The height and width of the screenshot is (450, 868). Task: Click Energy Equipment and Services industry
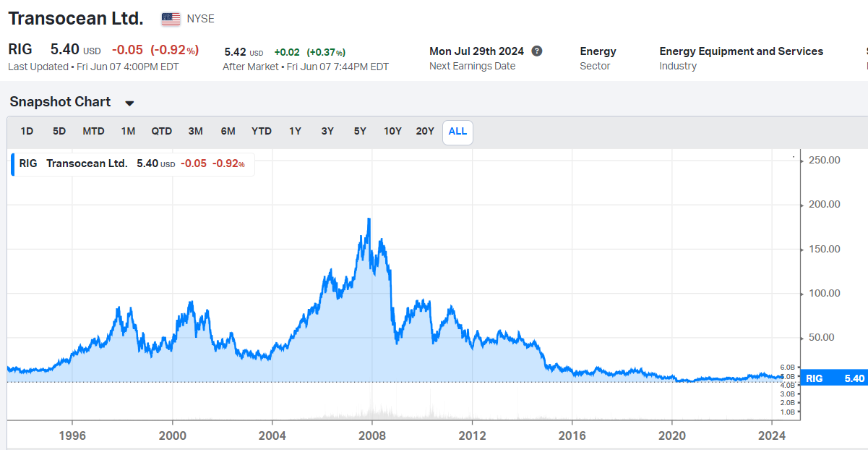(741, 51)
